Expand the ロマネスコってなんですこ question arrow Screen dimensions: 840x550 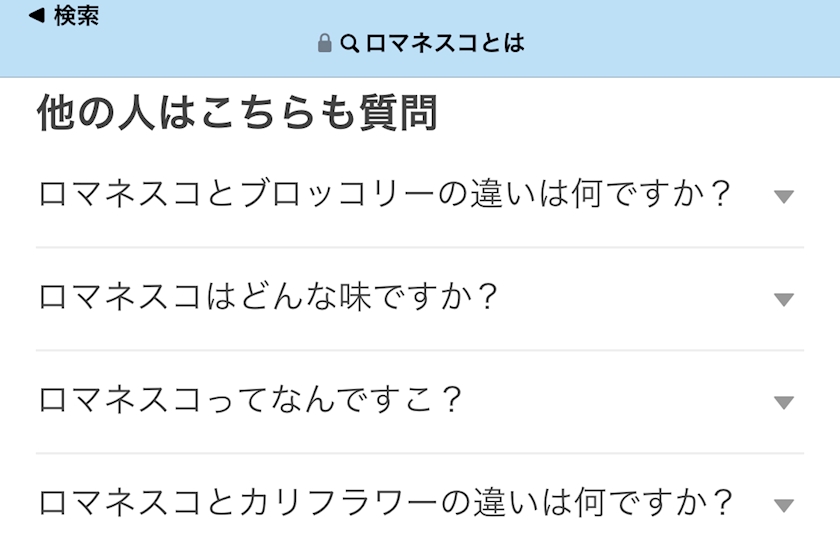(x=784, y=402)
